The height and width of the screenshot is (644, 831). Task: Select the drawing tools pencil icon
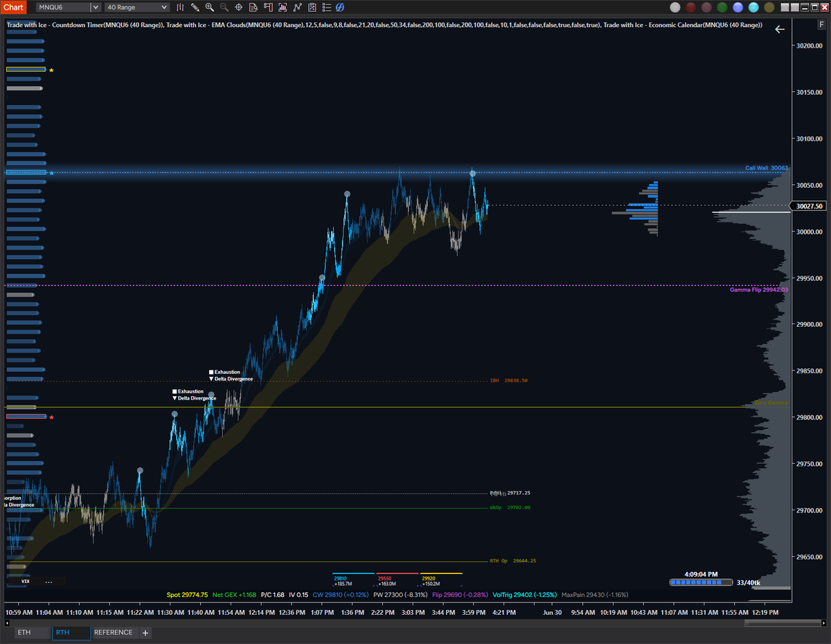click(x=195, y=7)
